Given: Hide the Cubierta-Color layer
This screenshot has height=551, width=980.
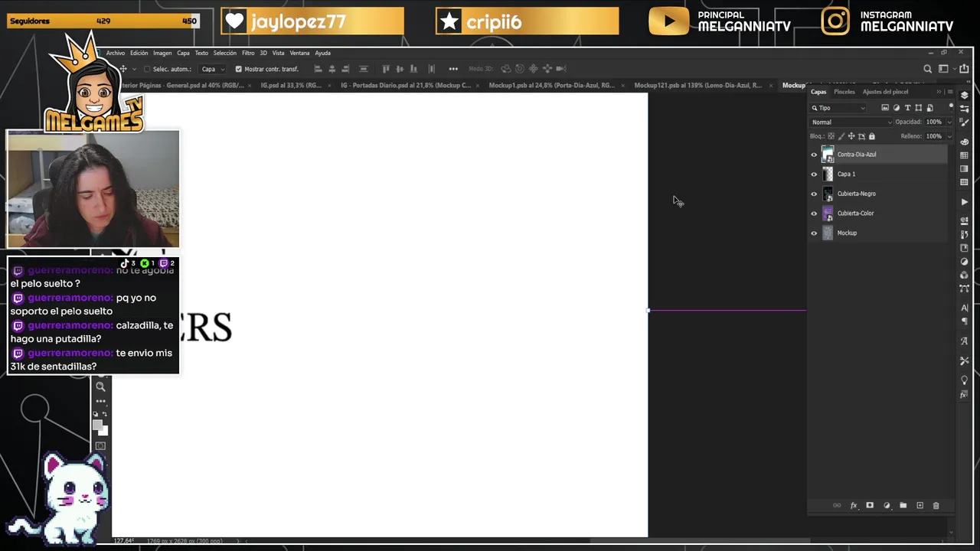Looking at the screenshot, I should [814, 214].
